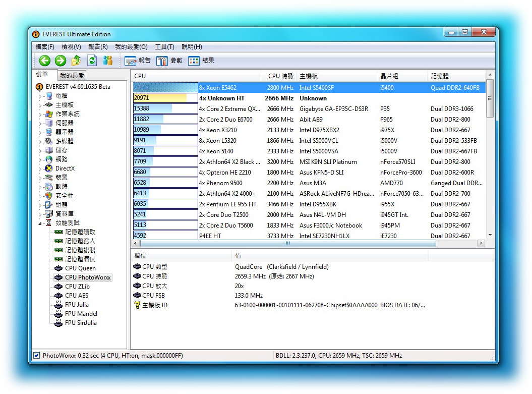Click the 15388 score bar of Core 2 Extreme
Image resolution: width=532 pixels, height=394 pixels.
point(165,108)
